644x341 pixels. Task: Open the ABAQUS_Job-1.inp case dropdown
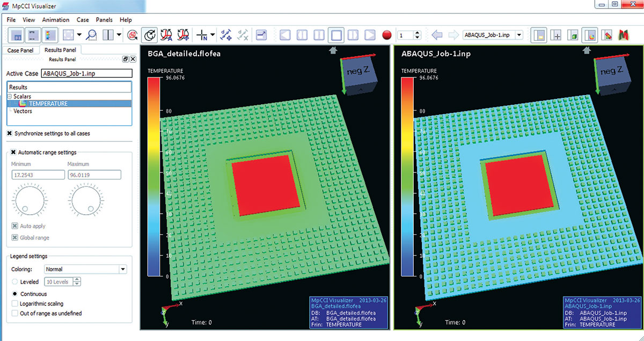pyautogui.click(x=493, y=35)
